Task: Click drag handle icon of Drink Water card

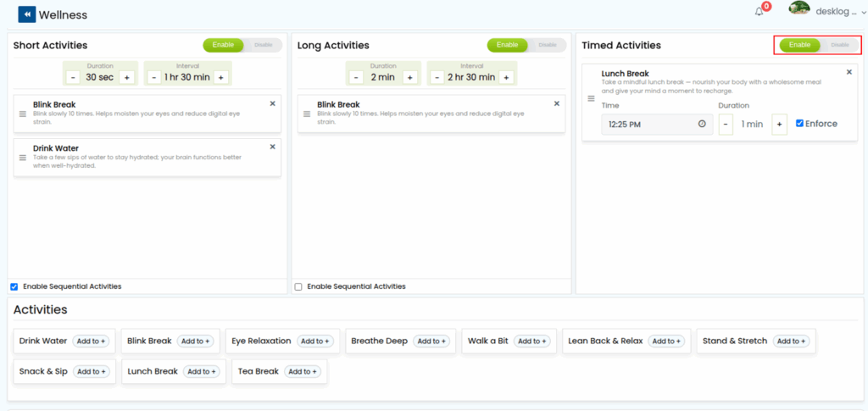Action: tap(23, 158)
